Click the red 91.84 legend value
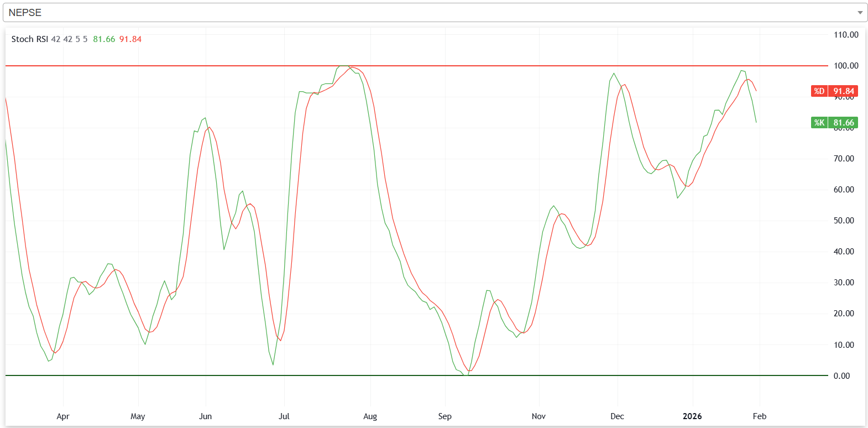Screen dimensions: 868x428 coord(130,39)
